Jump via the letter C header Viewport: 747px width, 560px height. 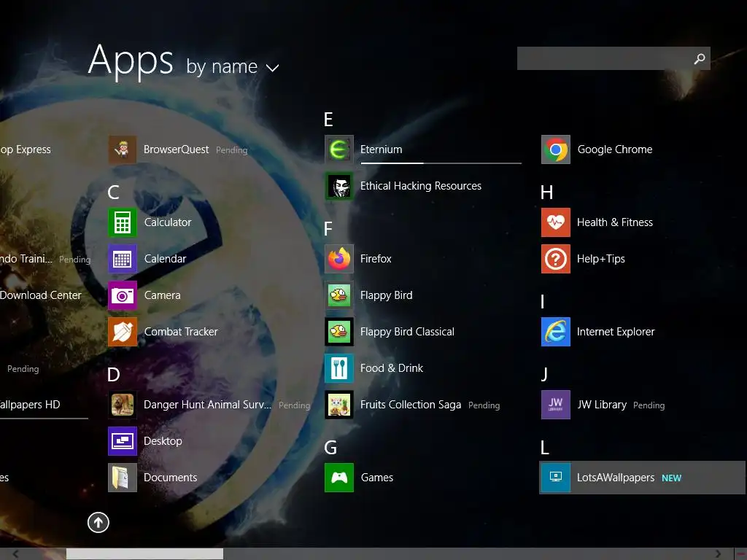tap(113, 192)
